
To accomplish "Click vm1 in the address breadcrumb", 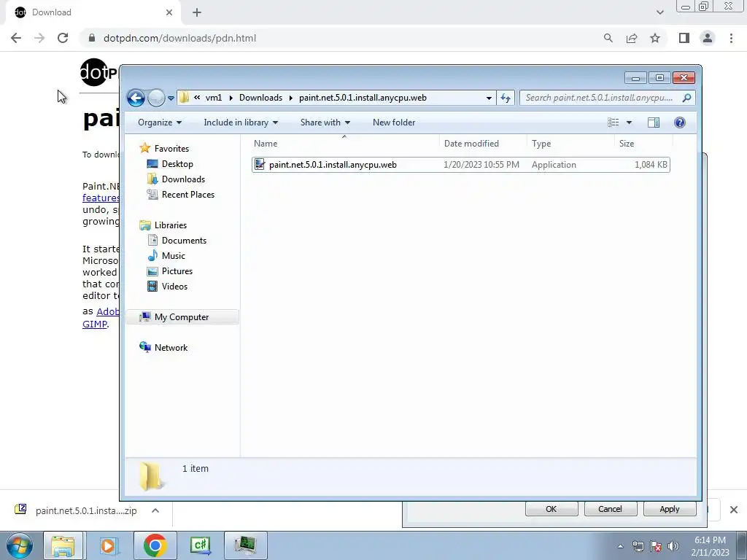I will click(214, 98).
